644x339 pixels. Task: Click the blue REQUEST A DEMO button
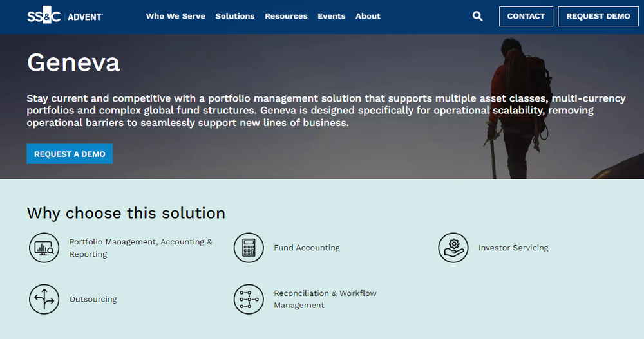coord(70,154)
